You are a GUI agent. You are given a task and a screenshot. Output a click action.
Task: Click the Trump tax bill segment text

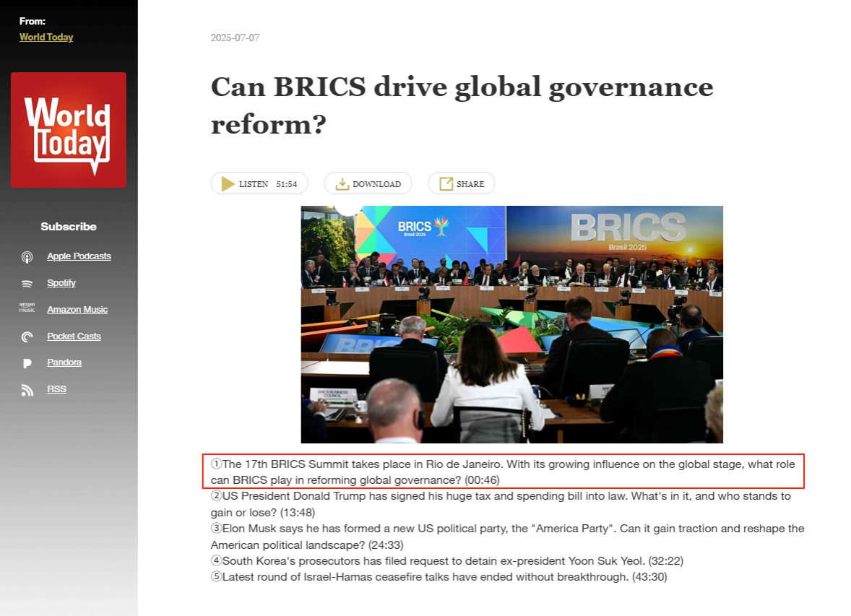click(x=501, y=504)
